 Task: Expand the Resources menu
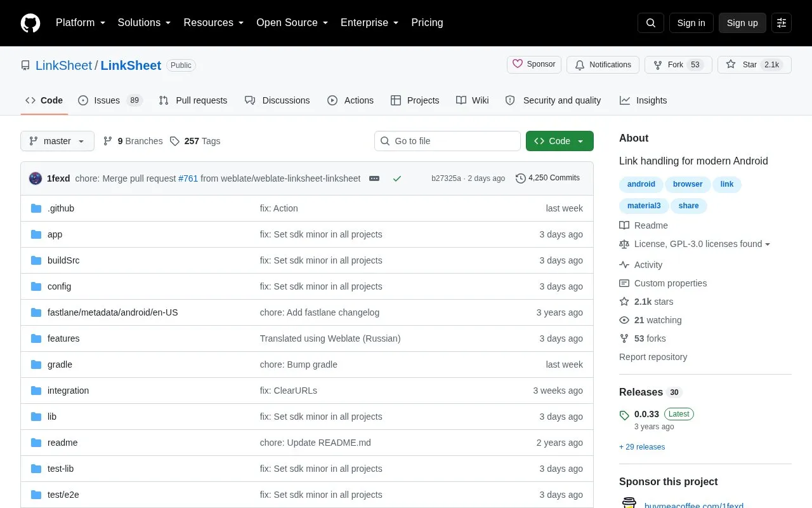(214, 23)
